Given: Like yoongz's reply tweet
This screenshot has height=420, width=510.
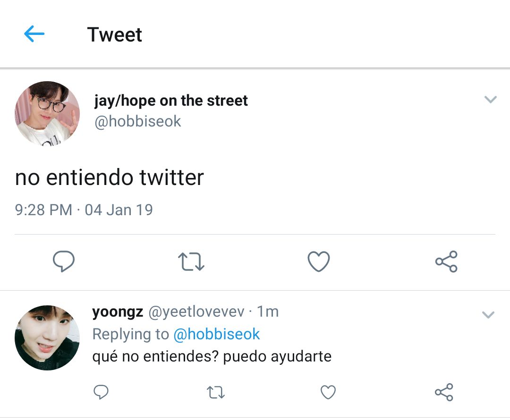Looking at the screenshot, I should point(328,392).
